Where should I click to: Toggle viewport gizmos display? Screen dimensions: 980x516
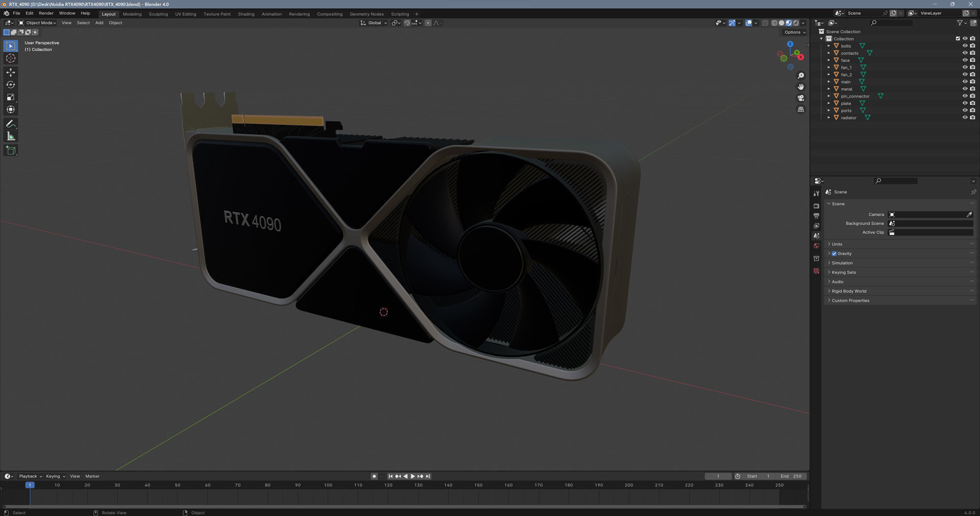[732, 23]
